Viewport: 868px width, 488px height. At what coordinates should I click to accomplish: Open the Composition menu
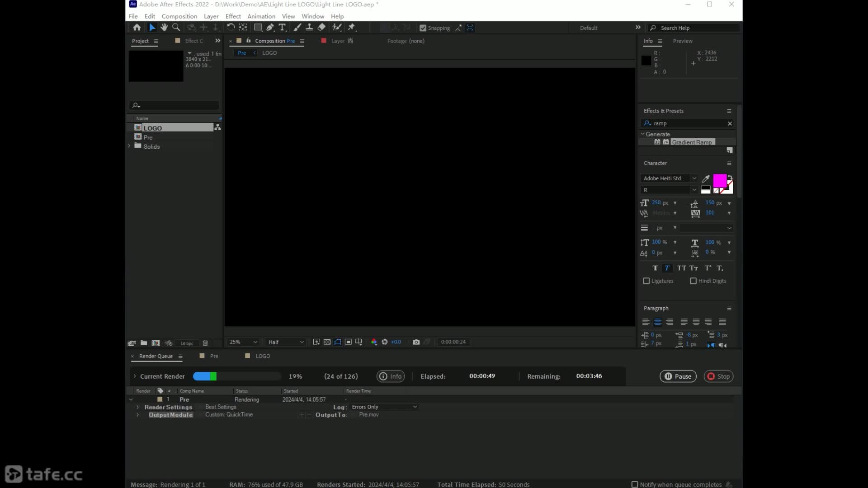[x=179, y=16]
